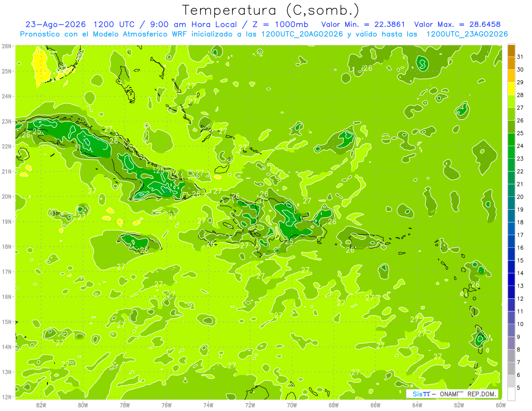This screenshot has height=411, width=532.
Task: Click the 19N latitude axis label
Action: click(6, 222)
